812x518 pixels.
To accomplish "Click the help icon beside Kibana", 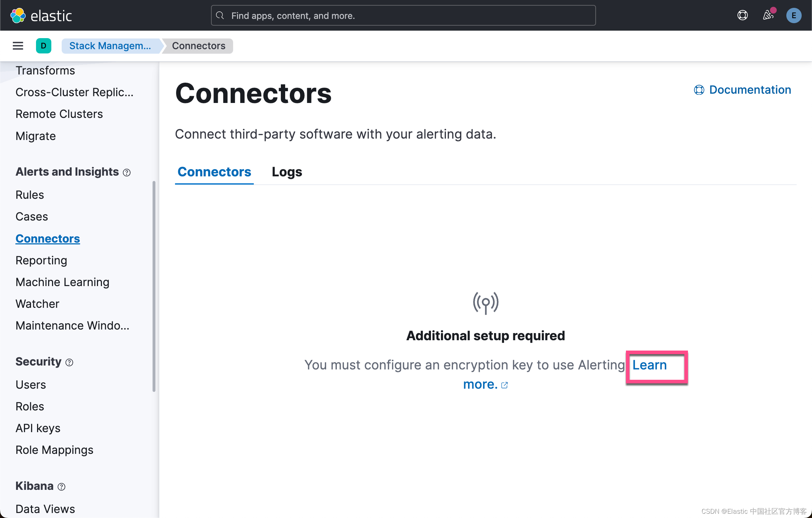I will coord(61,486).
